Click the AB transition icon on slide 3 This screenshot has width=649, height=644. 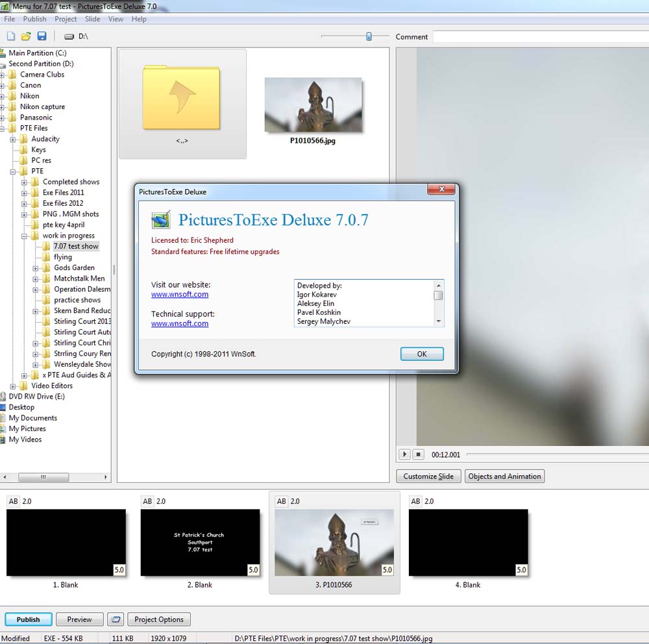pyautogui.click(x=281, y=501)
